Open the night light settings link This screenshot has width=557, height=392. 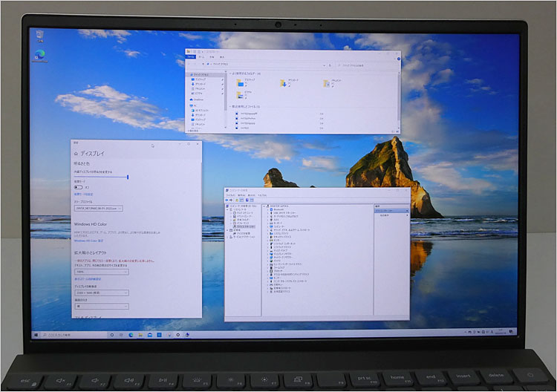(84, 195)
